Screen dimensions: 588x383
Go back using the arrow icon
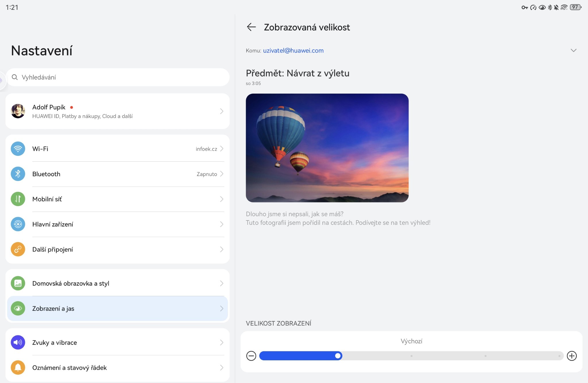(251, 27)
